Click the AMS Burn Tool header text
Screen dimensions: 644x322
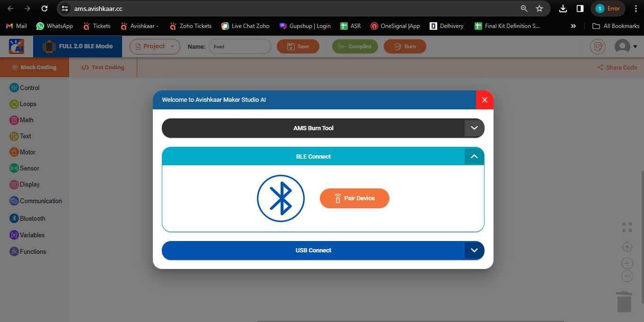tap(313, 128)
